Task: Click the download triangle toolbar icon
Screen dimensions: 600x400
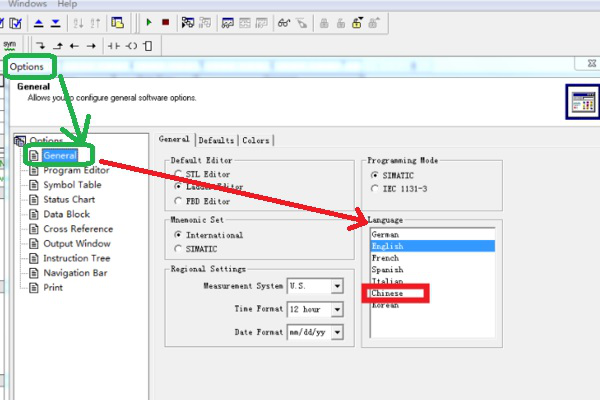Action: (54, 22)
